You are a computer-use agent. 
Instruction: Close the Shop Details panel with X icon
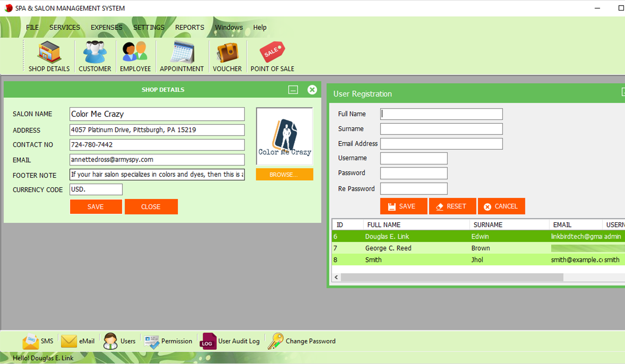pyautogui.click(x=312, y=90)
